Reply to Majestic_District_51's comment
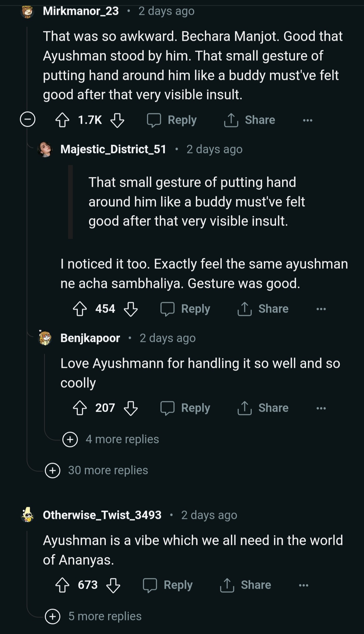 [185, 309]
